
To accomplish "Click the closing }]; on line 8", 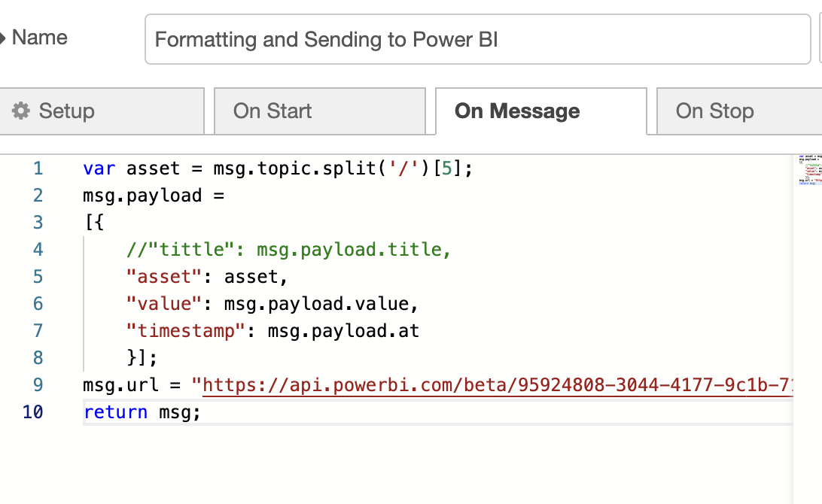I will click(x=142, y=358).
